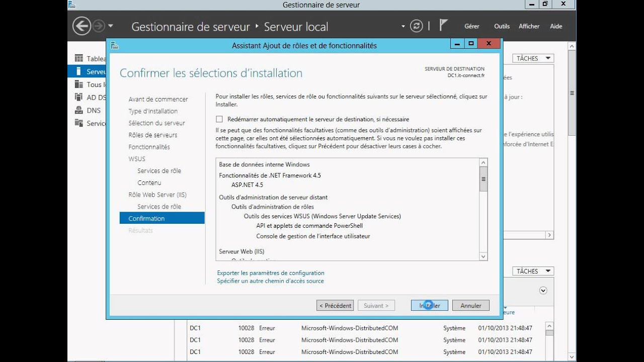Open the navigation history dropdown arrow
This screenshot has height=362, width=644.
(x=111, y=26)
